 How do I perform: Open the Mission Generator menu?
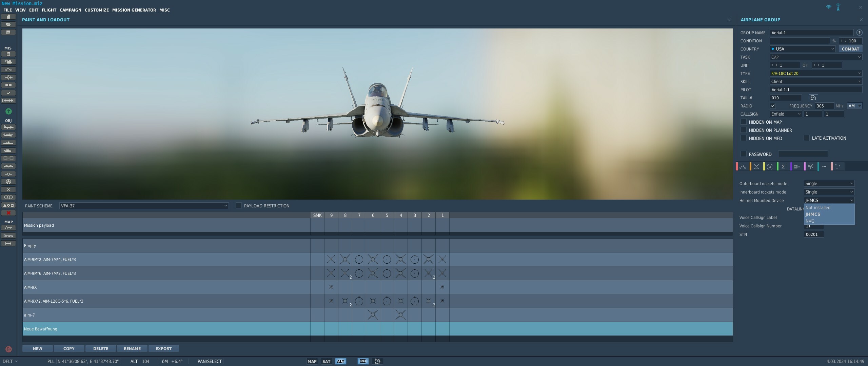click(x=134, y=10)
